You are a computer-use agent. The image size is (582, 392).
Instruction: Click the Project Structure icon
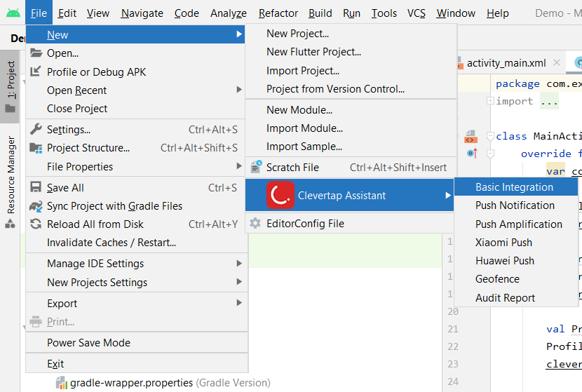coord(36,148)
